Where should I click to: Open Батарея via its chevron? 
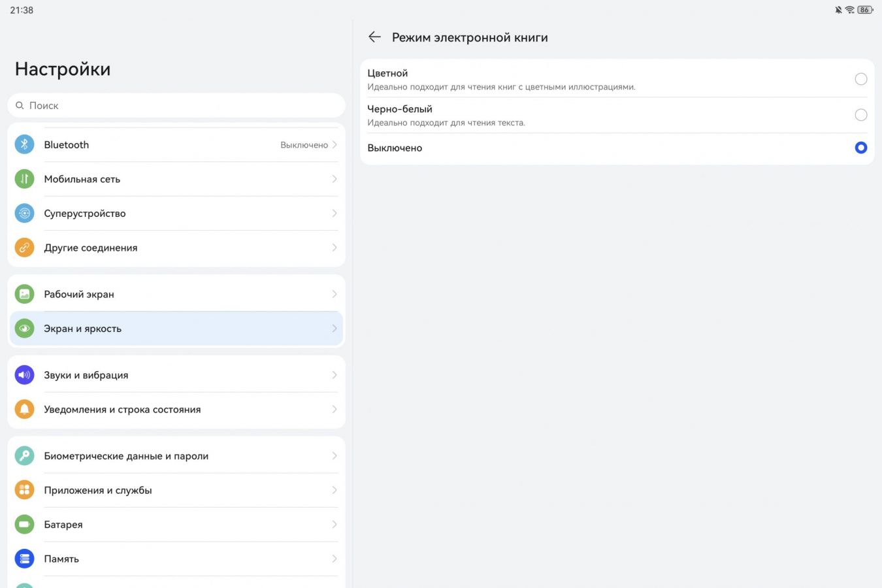pos(335,525)
